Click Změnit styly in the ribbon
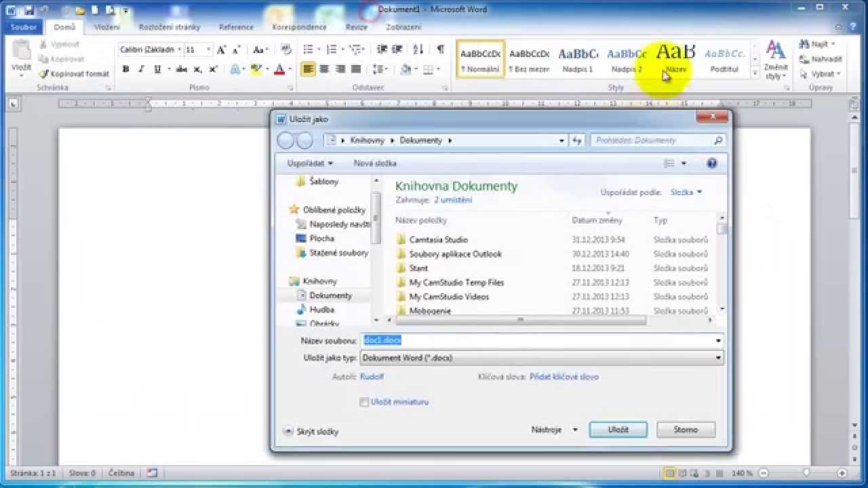 [x=775, y=61]
